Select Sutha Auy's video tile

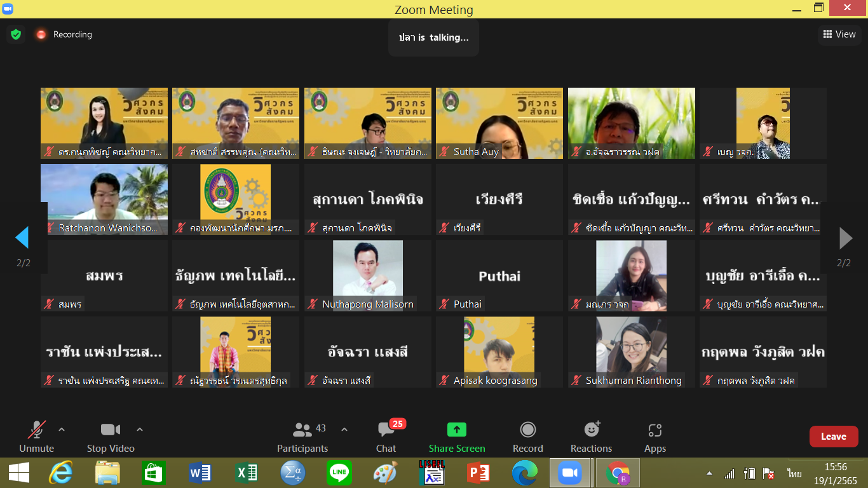tap(499, 123)
